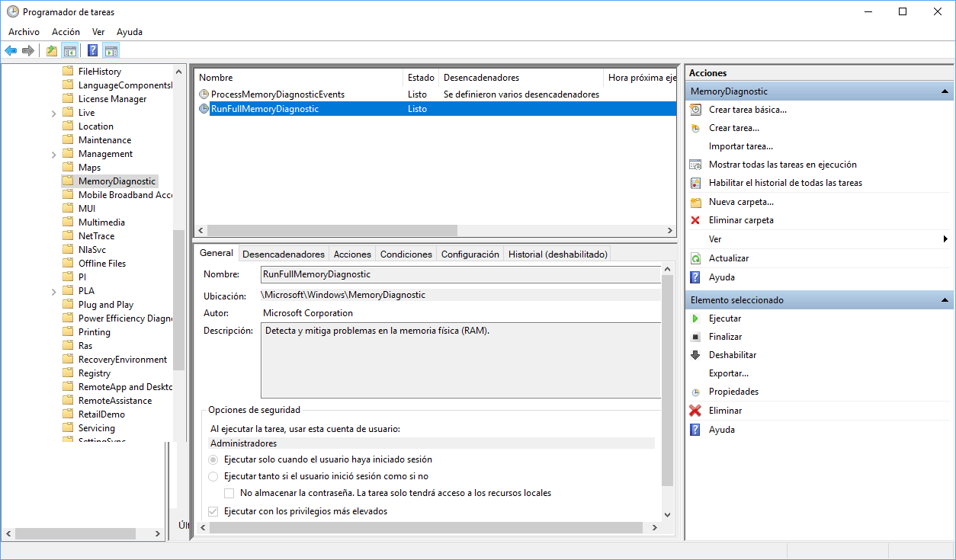Screen dimensions: 956x560
Task: Switch to the Acciones tab
Action: [x=352, y=254]
